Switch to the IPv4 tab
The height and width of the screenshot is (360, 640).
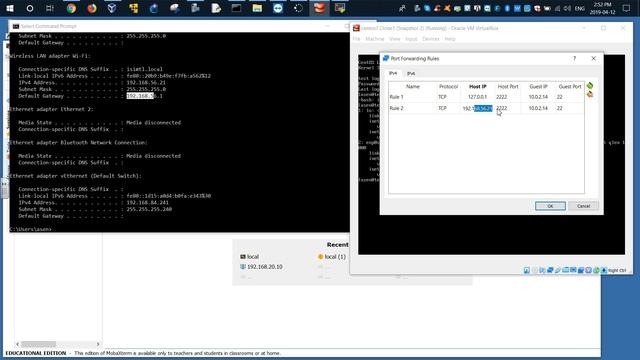[x=393, y=73]
